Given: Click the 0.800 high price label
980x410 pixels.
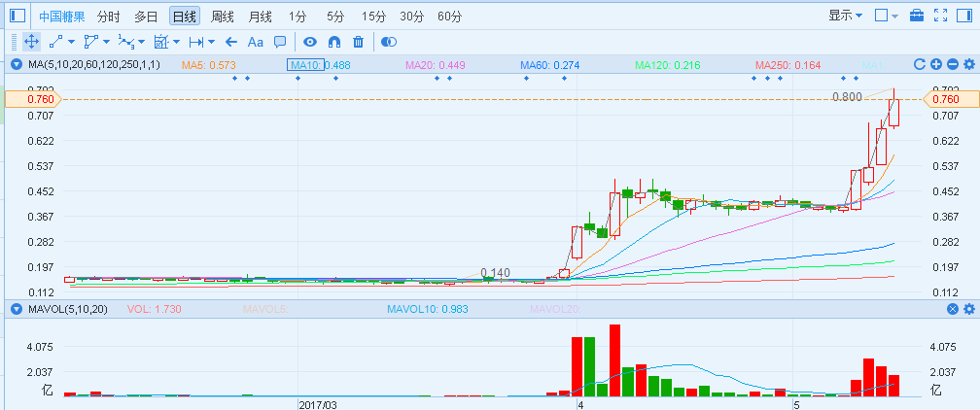Looking at the screenshot, I should [x=847, y=97].
